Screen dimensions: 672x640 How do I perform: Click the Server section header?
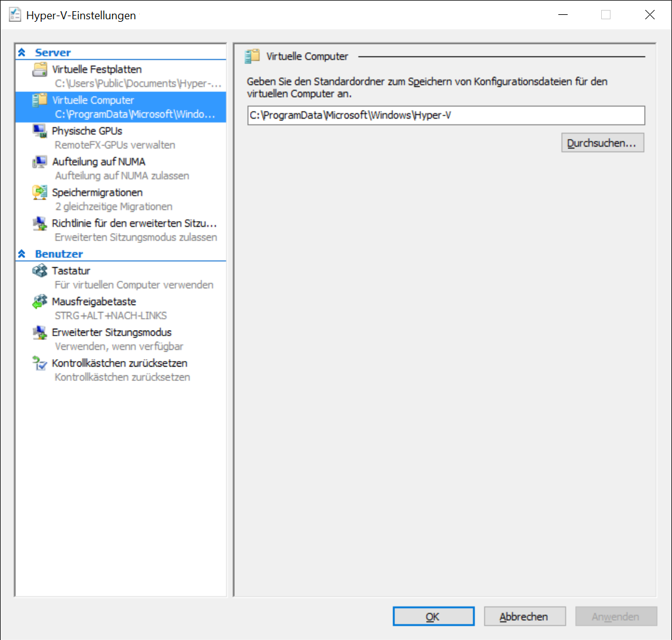[53, 52]
